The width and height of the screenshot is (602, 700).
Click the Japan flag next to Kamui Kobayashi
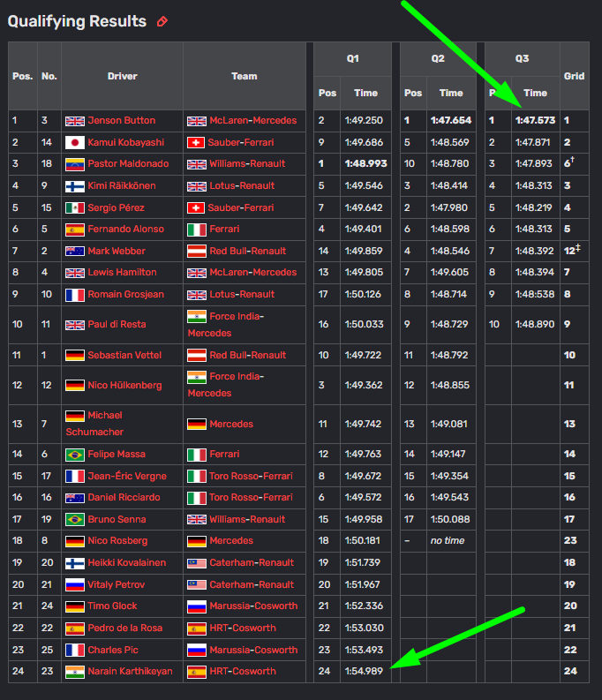tap(74, 143)
